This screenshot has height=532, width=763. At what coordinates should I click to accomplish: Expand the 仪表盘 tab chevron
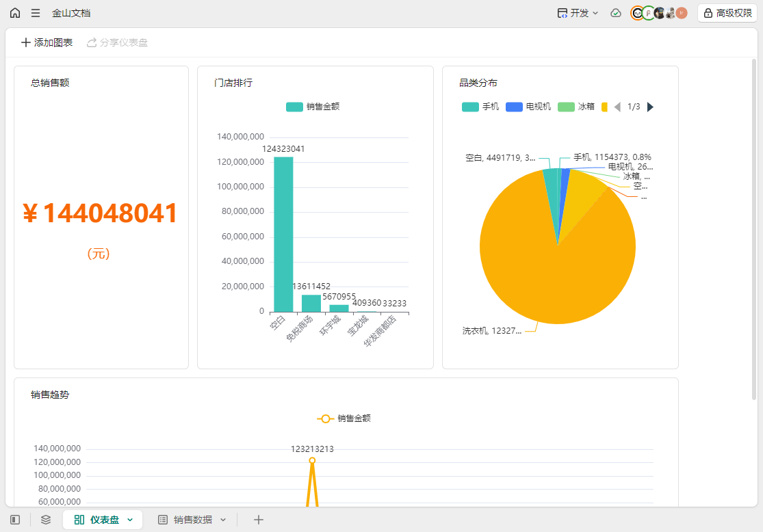pos(130,520)
